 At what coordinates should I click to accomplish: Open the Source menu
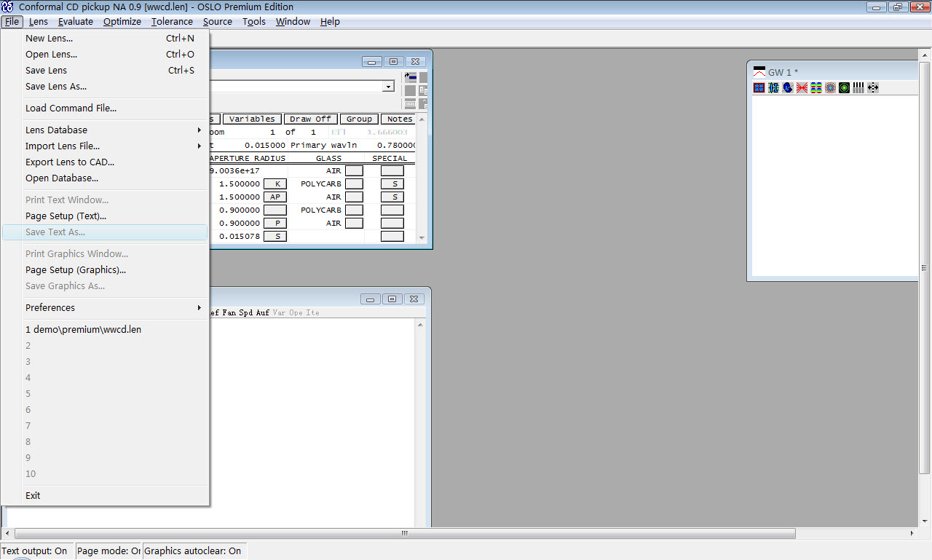pos(218,22)
